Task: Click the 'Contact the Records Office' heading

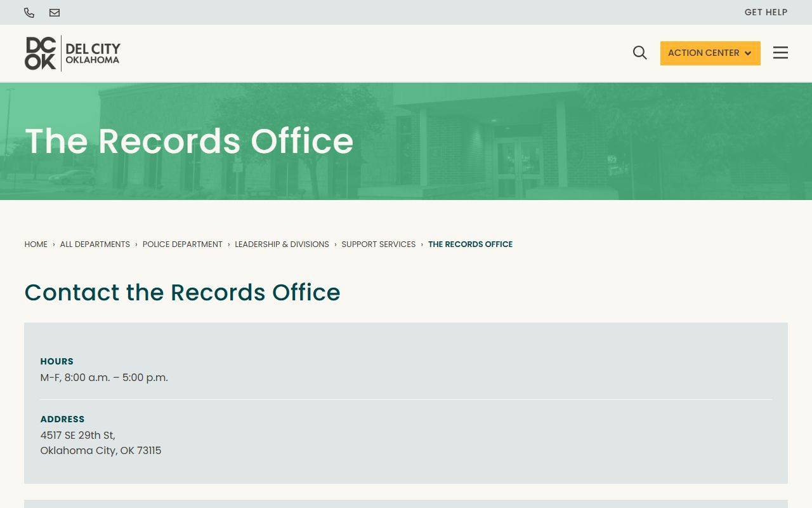Action: (x=182, y=292)
